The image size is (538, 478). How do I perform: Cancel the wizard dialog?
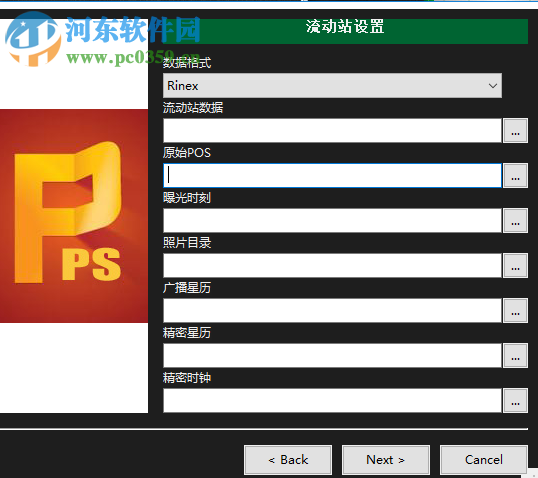tap(484, 460)
